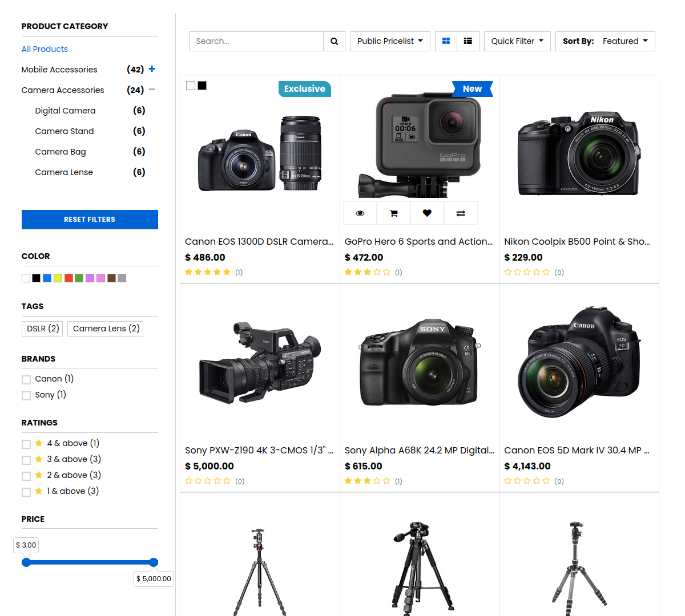Image resolution: width=685 pixels, height=616 pixels.
Task: Open Digital Camera subcategory
Action: [65, 111]
